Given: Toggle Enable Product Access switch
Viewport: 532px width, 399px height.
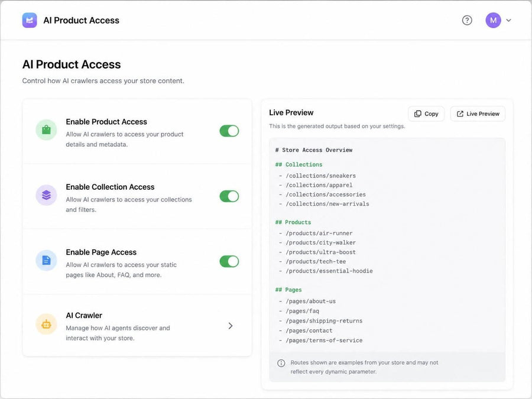Looking at the screenshot, I should 229,131.
